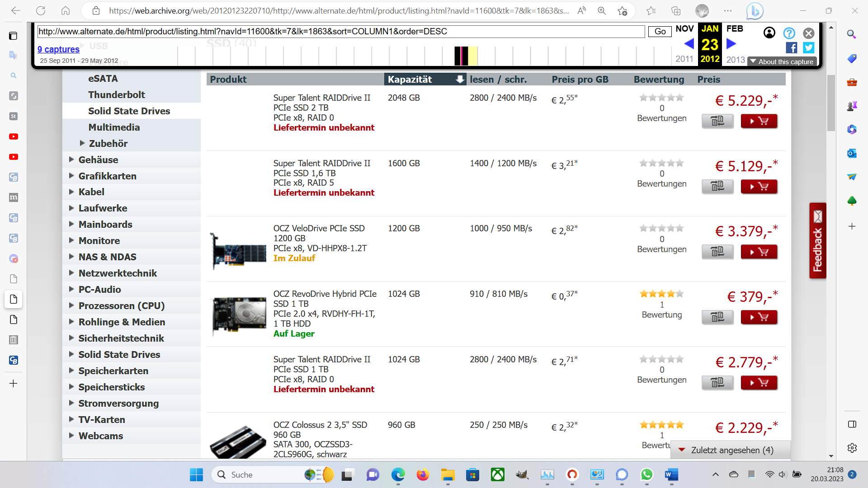This screenshot has height=488, width=868.
Task: Open WhatsApp from the taskbar
Action: [x=646, y=474]
